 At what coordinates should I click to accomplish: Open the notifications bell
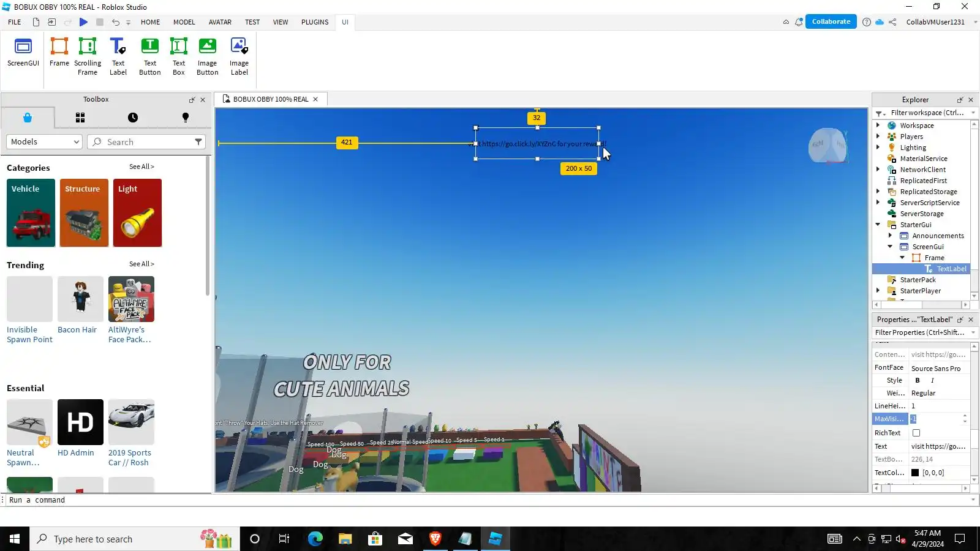pyautogui.click(x=799, y=22)
